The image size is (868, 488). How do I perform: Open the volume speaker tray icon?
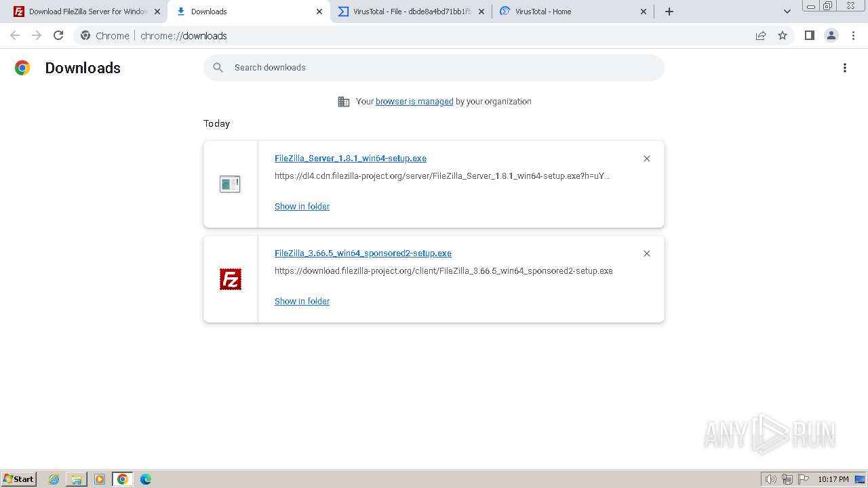point(770,479)
